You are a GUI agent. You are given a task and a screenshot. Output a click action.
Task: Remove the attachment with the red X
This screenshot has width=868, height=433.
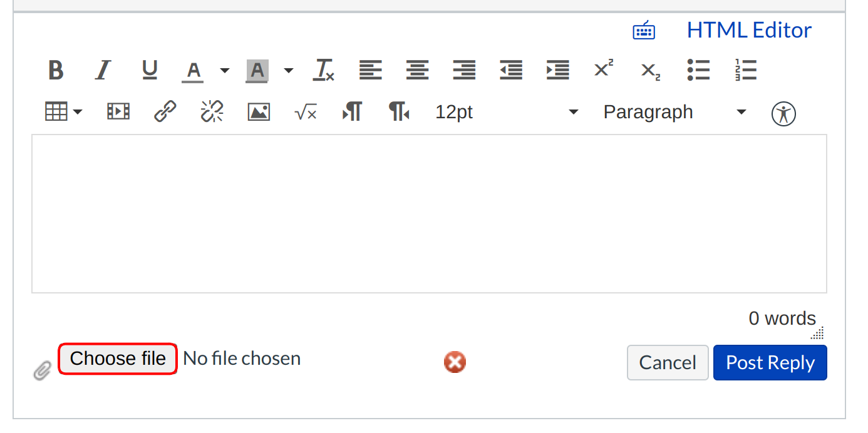coord(455,362)
